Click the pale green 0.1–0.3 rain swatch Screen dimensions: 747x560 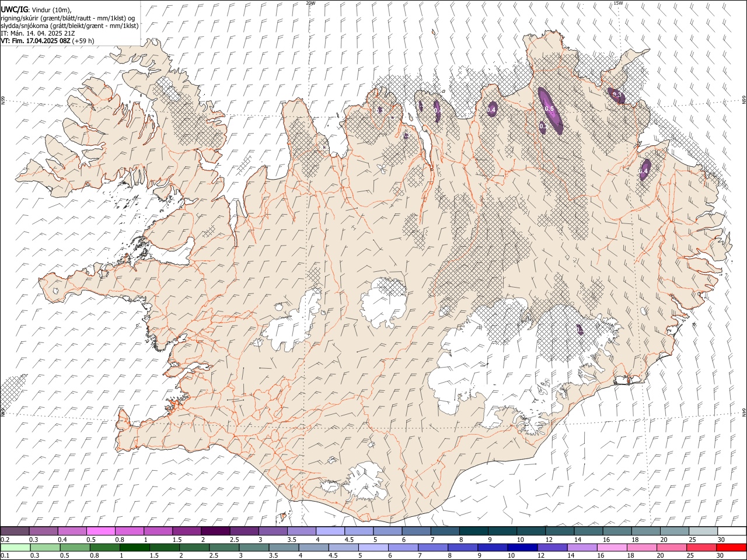click(x=16, y=547)
